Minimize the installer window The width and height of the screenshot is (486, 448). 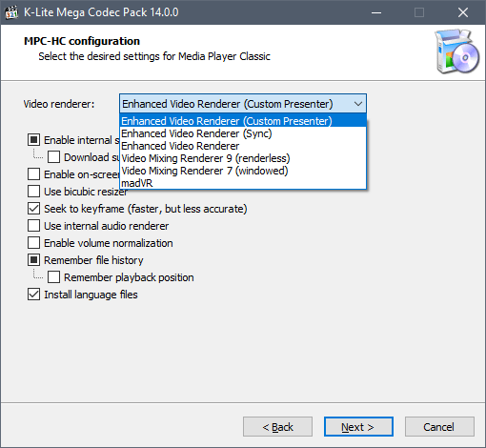point(376,12)
